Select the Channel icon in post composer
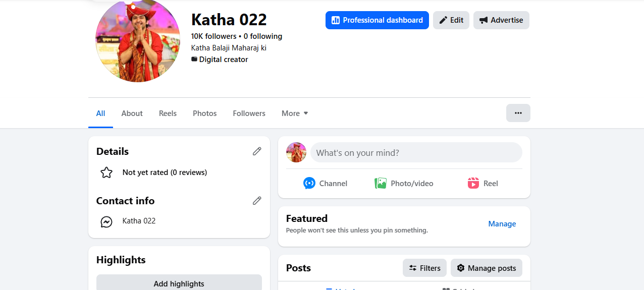 [x=309, y=183]
